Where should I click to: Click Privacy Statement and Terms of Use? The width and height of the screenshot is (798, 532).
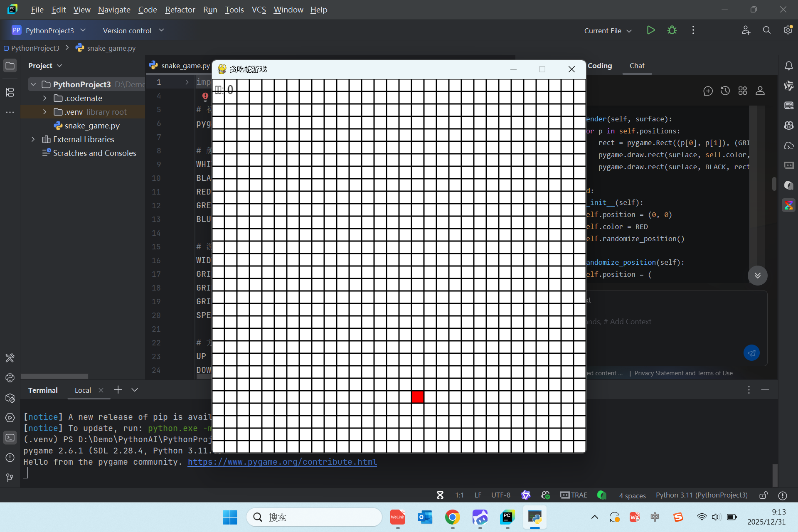click(683, 373)
